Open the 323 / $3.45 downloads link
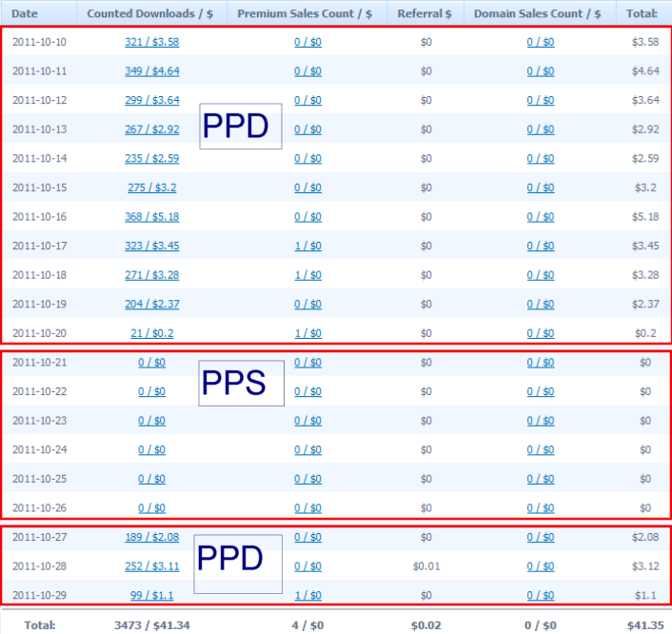The height and width of the screenshot is (634, 672). click(152, 246)
